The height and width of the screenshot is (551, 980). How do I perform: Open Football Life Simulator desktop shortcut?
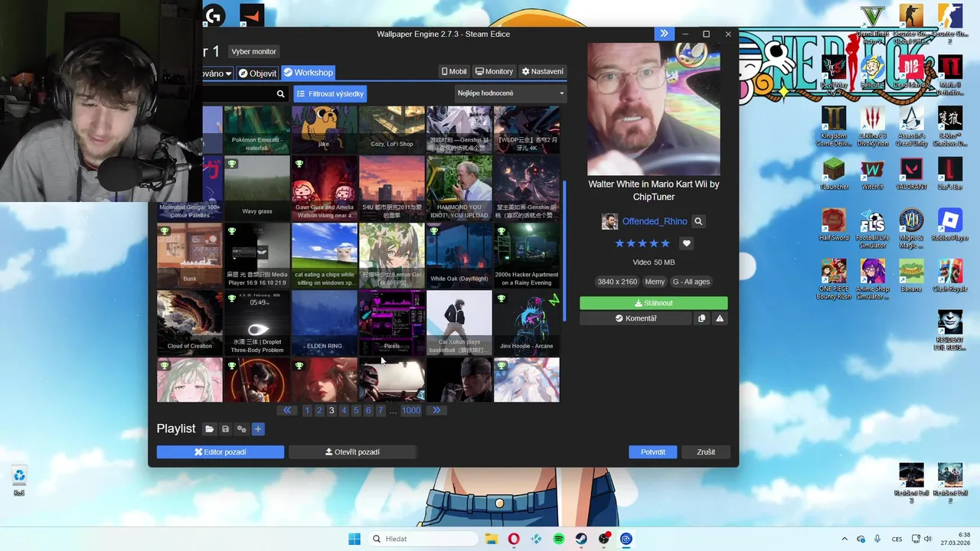click(x=873, y=228)
